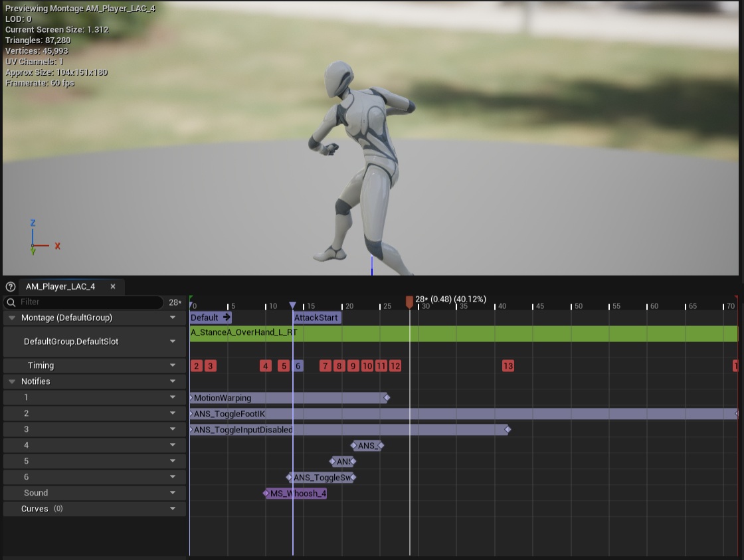Select notify track 1 label
Screen dimensions: 744x560
click(x=26, y=397)
